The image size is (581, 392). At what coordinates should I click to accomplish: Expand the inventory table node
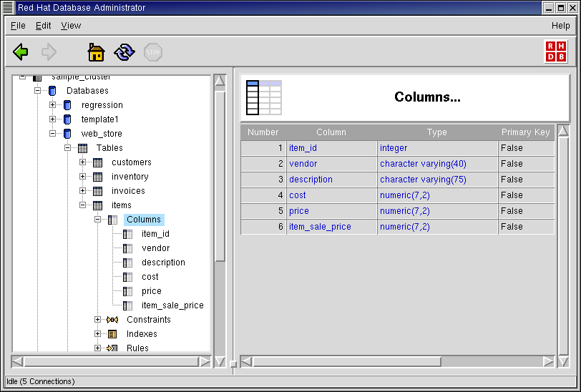pyautogui.click(x=83, y=177)
